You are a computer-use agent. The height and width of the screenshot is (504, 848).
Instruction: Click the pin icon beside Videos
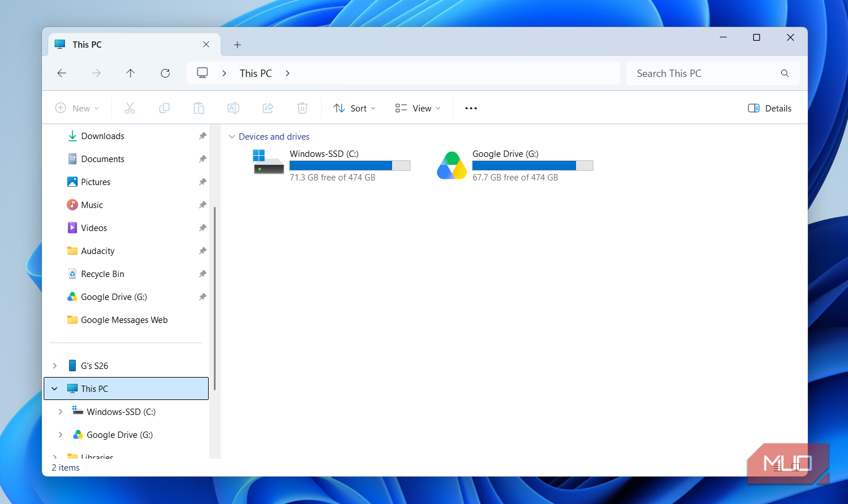click(202, 228)
